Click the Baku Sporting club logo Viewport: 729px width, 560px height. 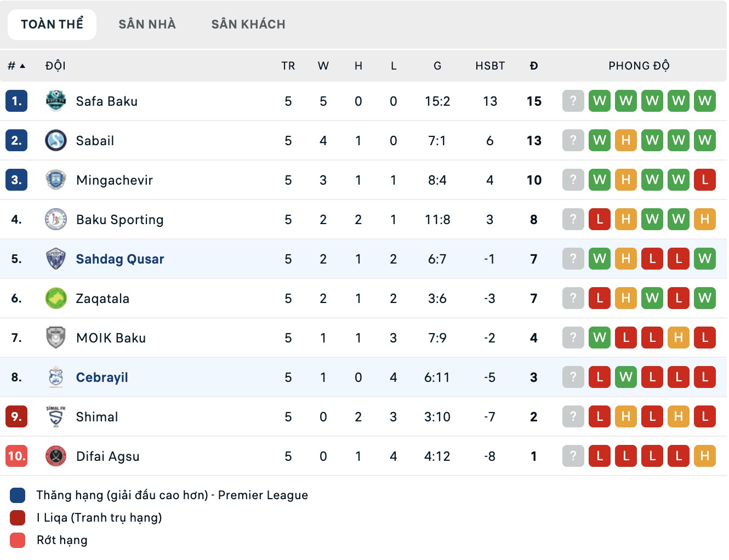point(56,220)
